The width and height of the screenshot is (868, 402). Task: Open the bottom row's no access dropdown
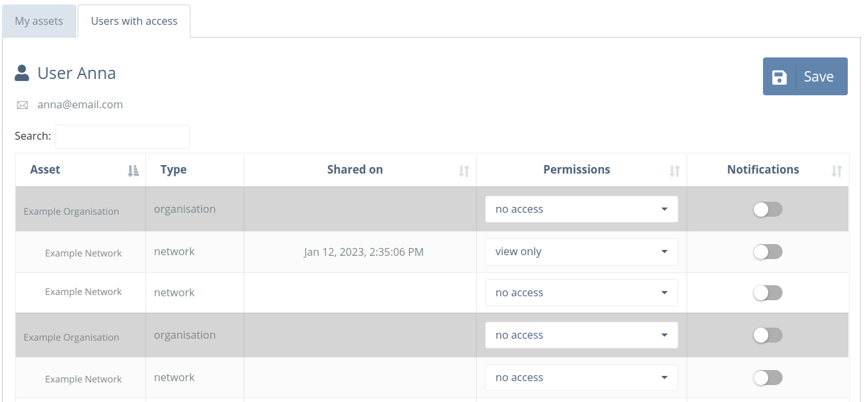pyautogui.click(x=581, y=377)
